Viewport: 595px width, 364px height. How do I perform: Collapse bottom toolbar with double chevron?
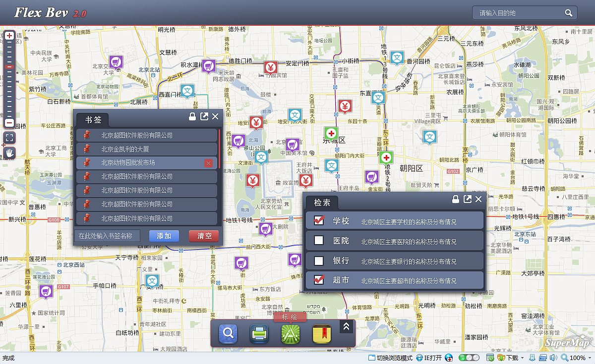coord(346,327)
